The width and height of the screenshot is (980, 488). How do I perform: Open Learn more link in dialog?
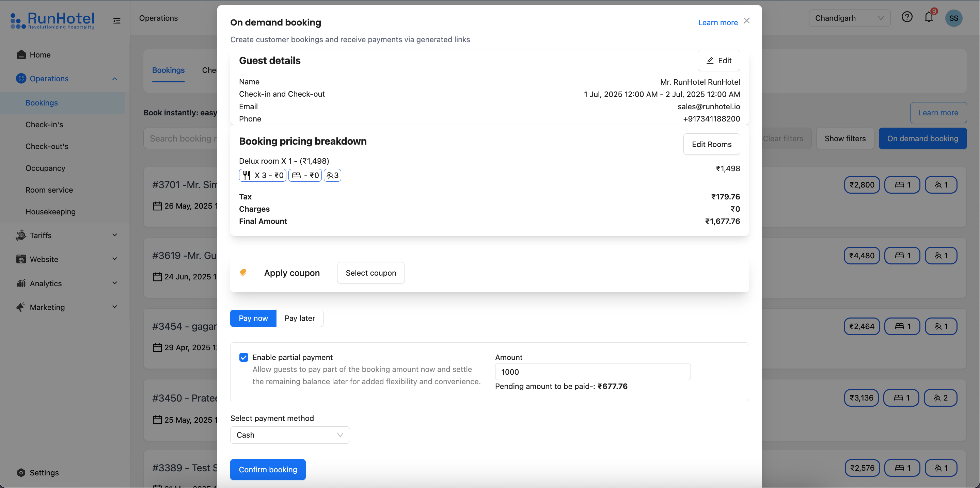pos(717,22)
